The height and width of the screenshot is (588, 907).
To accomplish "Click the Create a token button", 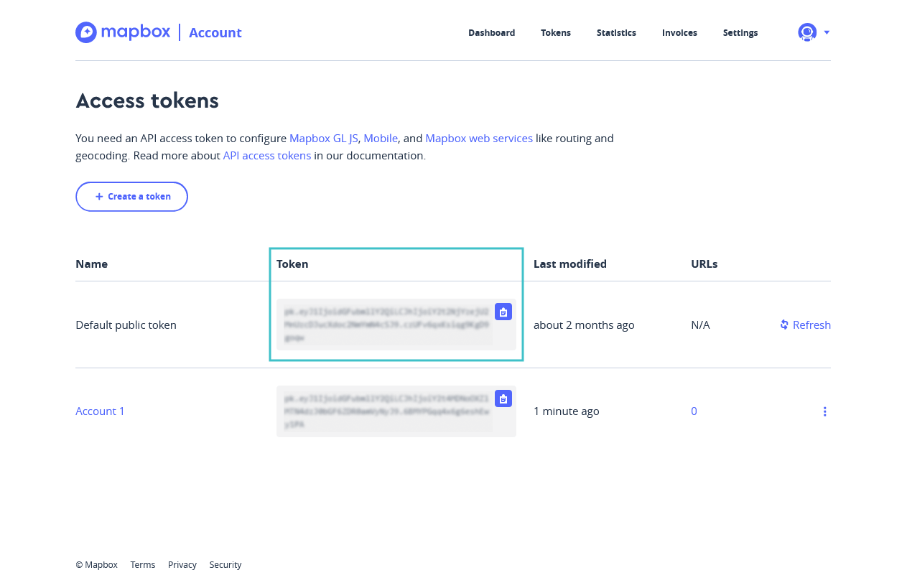I will 131,196.
